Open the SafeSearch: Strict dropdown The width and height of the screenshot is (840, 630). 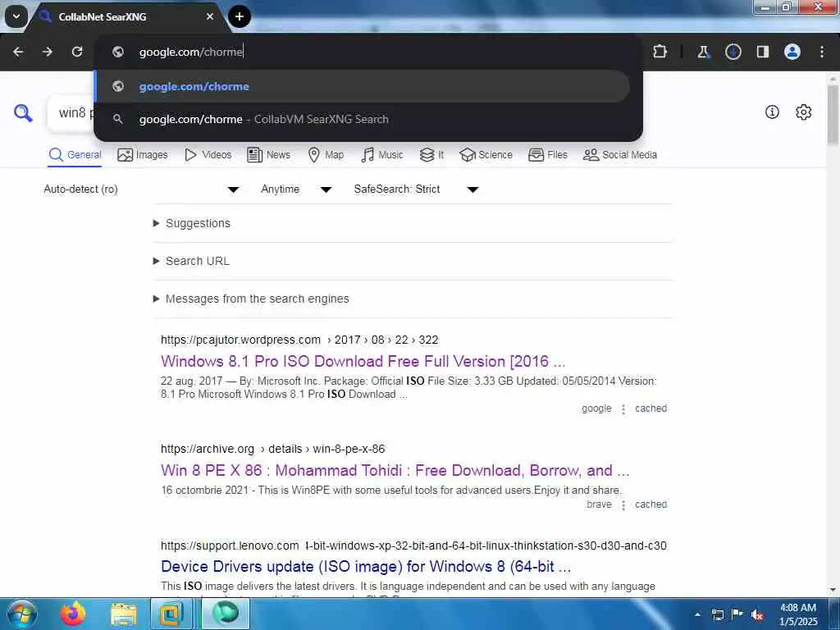416,189
